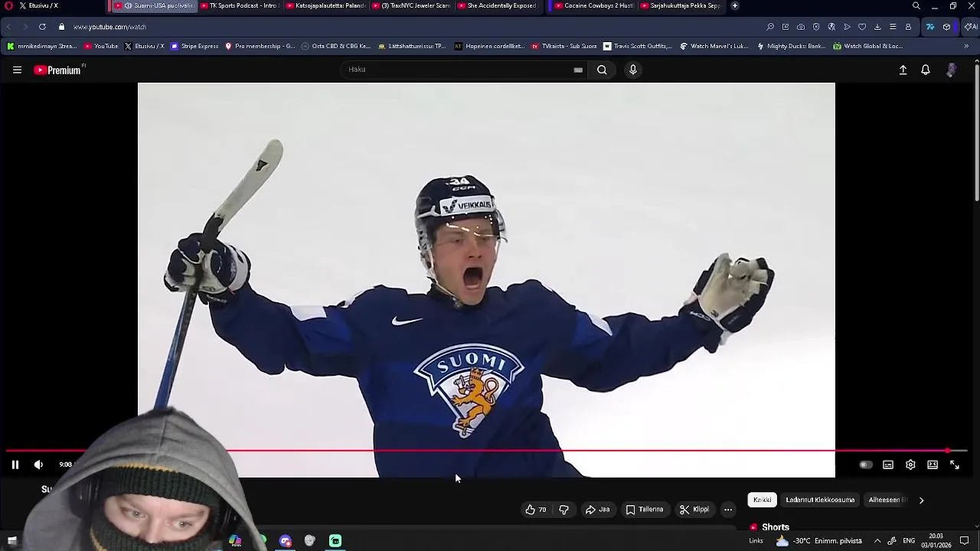The height and width of the screenshot is (551, 980).
Task: Open more actions three-dot menu
Action: click(728, 510)
